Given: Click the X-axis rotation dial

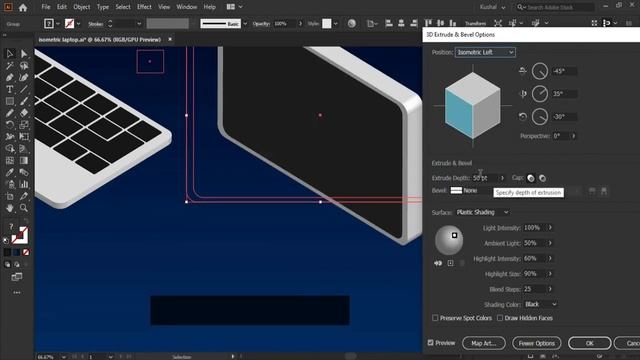Looking at the screenshot, I should (x=540, y=71).
